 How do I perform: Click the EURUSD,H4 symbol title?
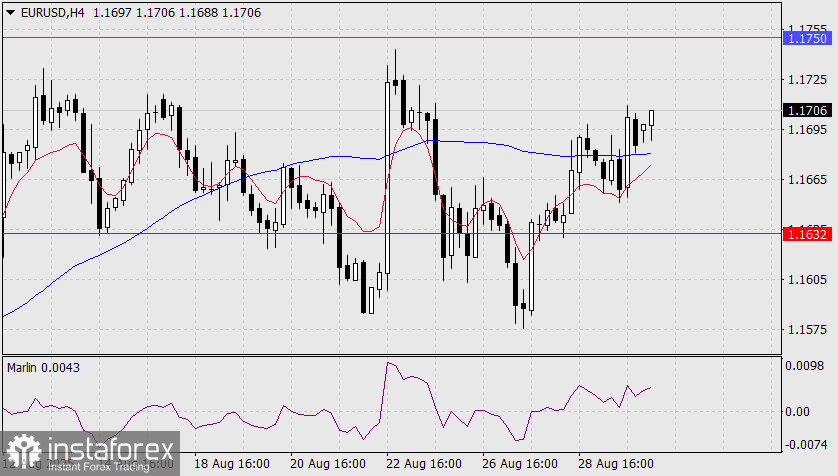point(52,12)
